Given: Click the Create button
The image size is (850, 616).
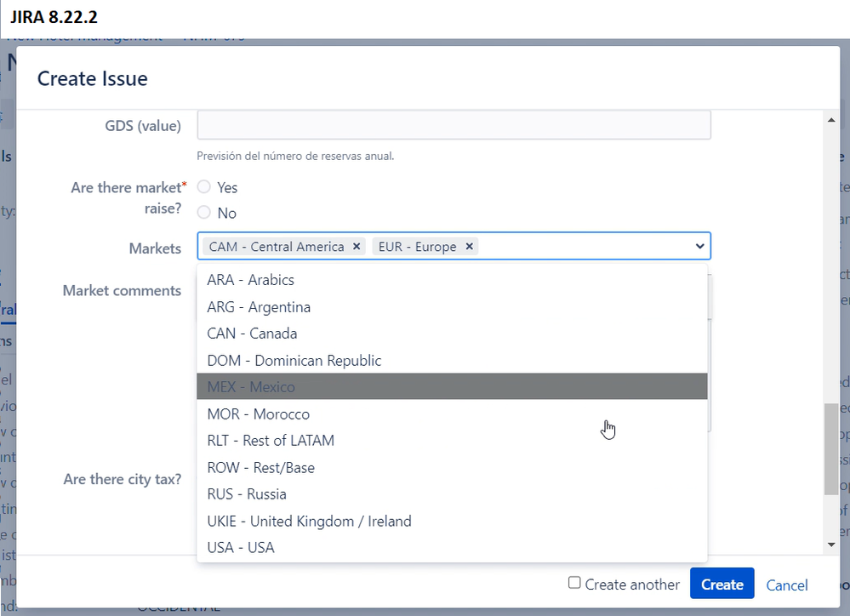Looking at the screenshot, I should tap(722, 584).
